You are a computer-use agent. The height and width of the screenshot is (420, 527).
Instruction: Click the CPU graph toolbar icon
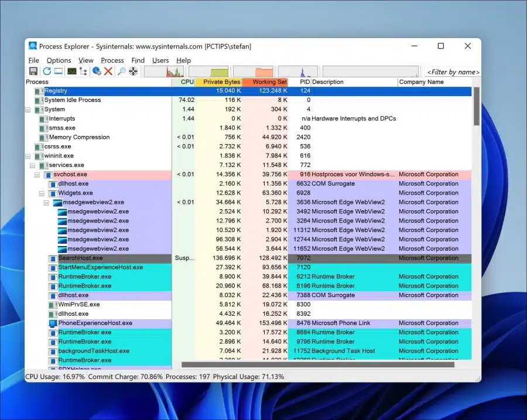71,71
